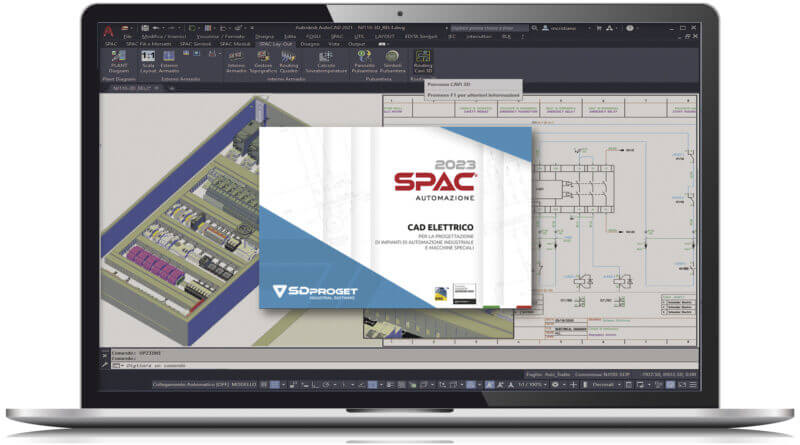Toggle grid display in the status bar

(x=263, y=384)
